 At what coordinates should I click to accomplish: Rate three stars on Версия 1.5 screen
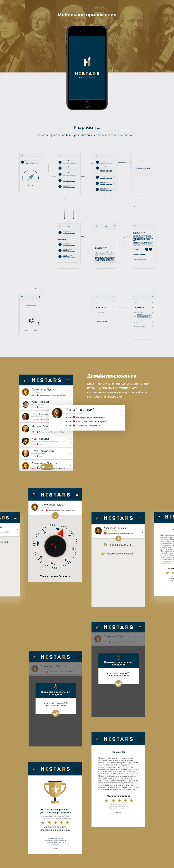pos(119,801)
